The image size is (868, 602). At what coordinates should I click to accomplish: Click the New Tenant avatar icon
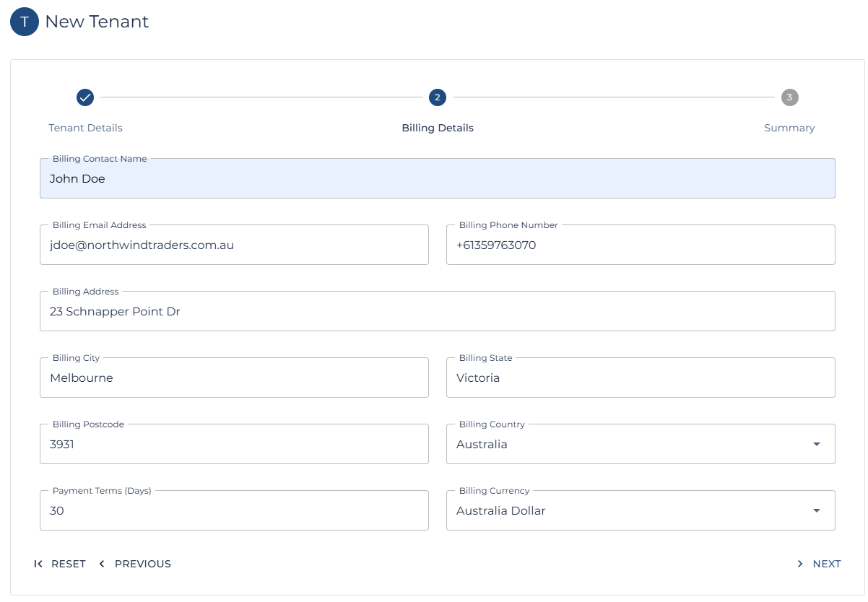pyautogui.click(x=25, y=22)
